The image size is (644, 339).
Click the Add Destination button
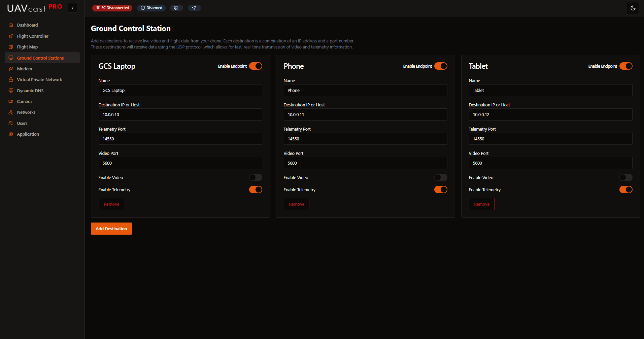click(111, 229)
